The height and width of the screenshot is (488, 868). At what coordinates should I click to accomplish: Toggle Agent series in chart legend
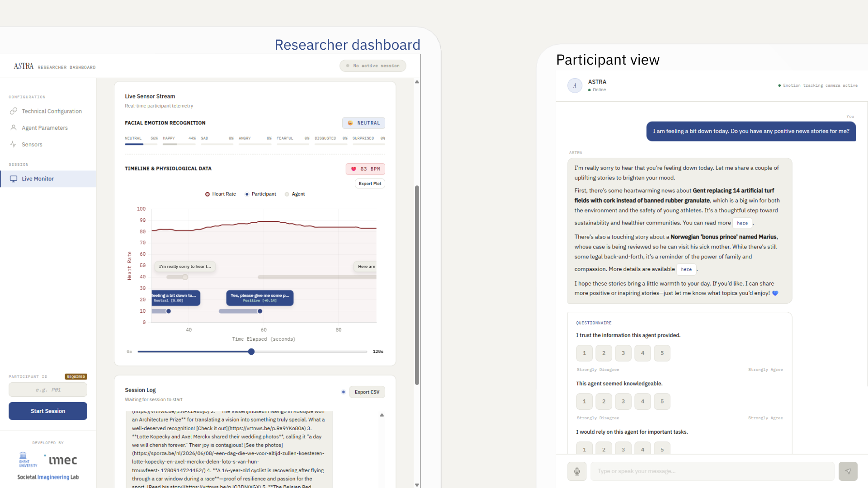pos(295,194)
